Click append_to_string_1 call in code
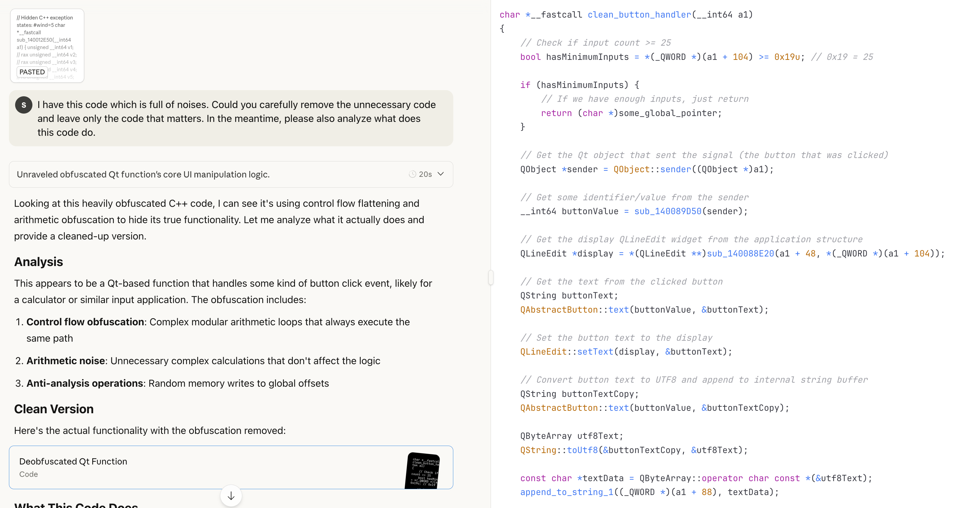 (567, 492)
